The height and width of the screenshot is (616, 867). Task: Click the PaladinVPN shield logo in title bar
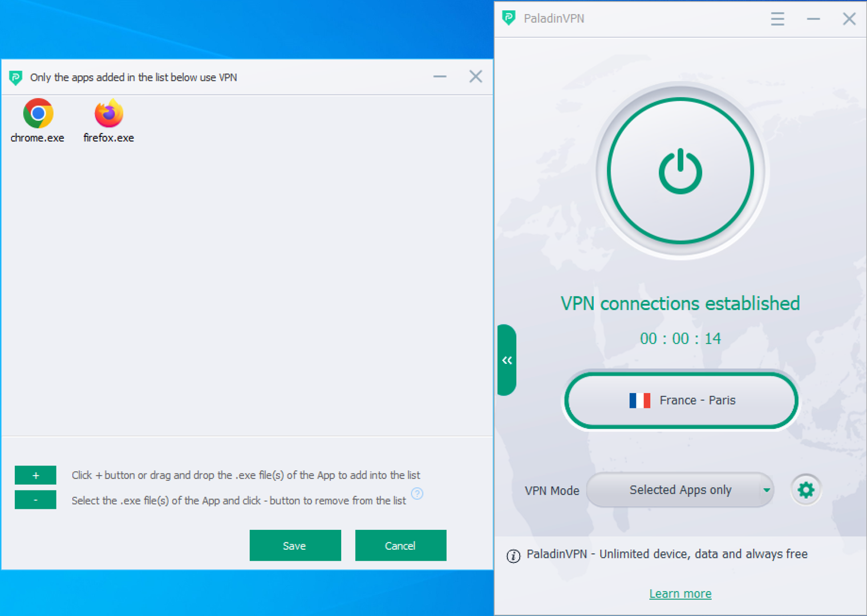tap(509, 18)
